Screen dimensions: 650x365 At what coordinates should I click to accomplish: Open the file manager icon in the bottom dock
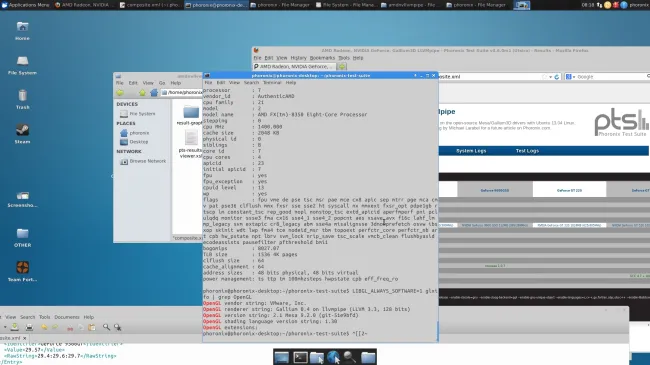click(x=317, y=357)
